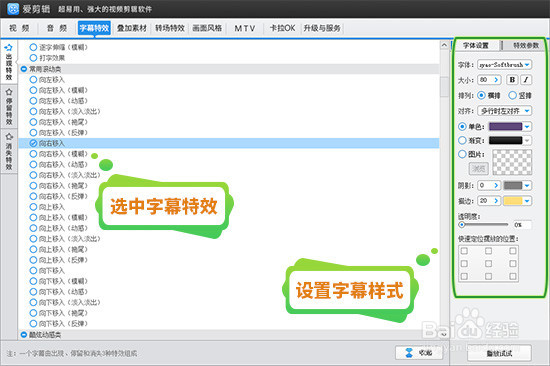Select the 单色 color option
Viewport: 550px width, 366px height.
pos(462,126)
